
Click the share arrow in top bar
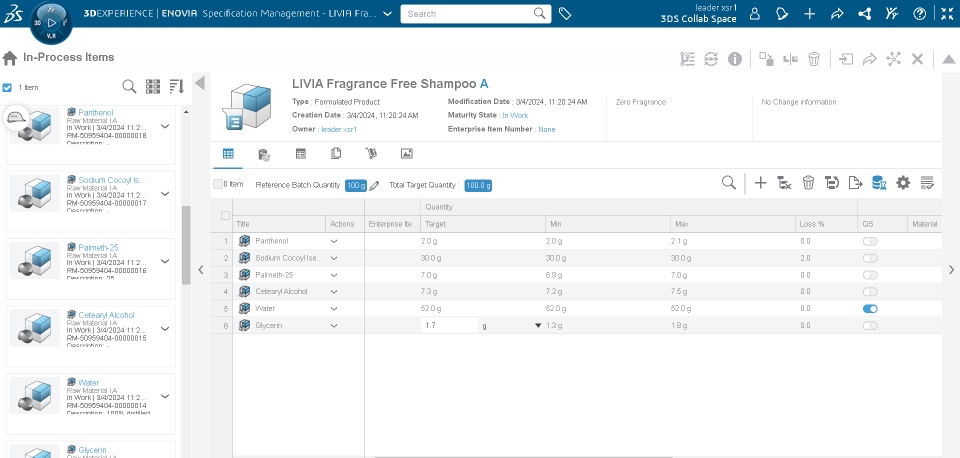point(837,13)
